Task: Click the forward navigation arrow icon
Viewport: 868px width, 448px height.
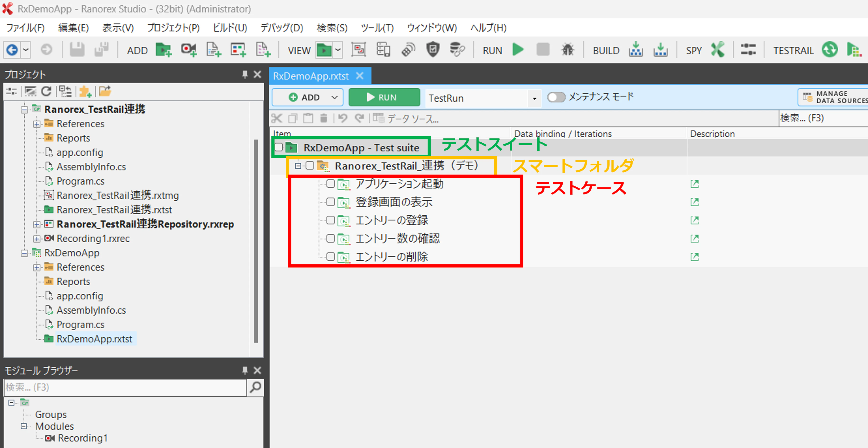Action: point(46,50)
